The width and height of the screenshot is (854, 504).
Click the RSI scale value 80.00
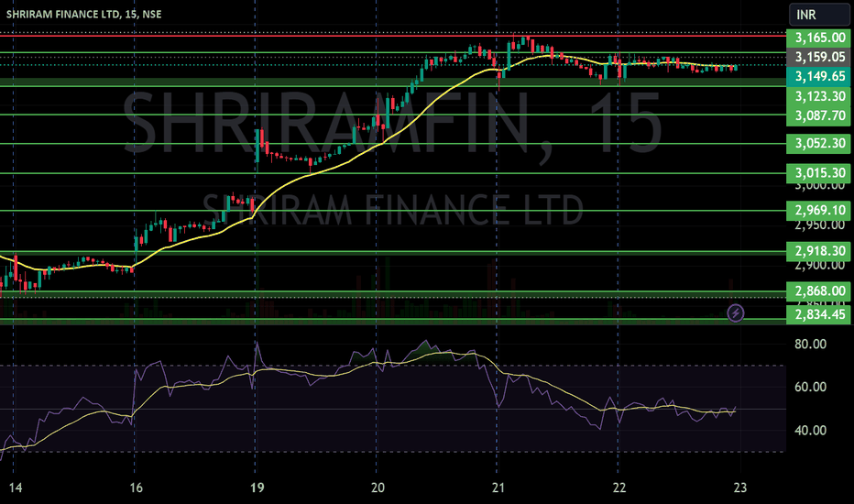point(810,344)
